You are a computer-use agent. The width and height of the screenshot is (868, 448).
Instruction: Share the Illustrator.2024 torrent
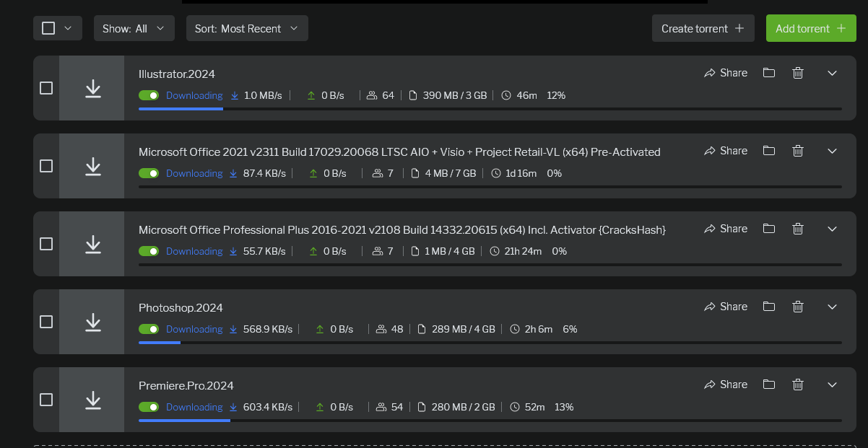[726, 73]
